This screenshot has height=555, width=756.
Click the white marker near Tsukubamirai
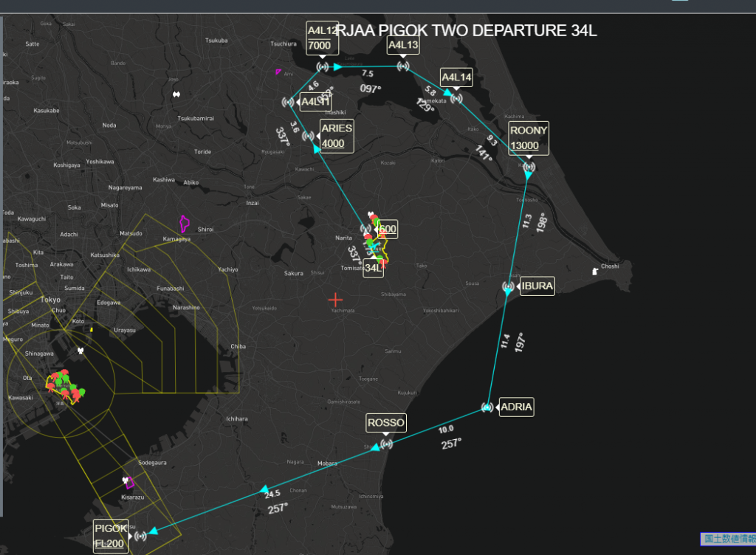[x=176, y=94]
